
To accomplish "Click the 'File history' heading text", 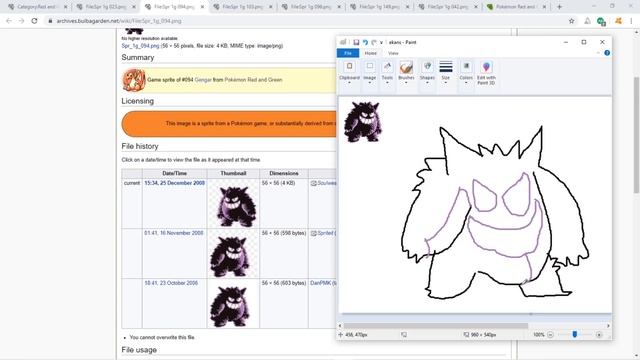I will click(x=140, y=146).
